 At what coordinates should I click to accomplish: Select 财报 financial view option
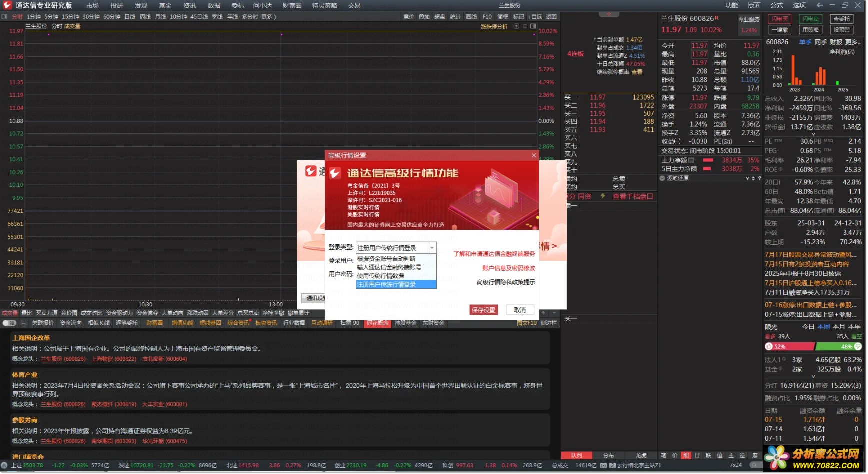click(x=836, y=42)
